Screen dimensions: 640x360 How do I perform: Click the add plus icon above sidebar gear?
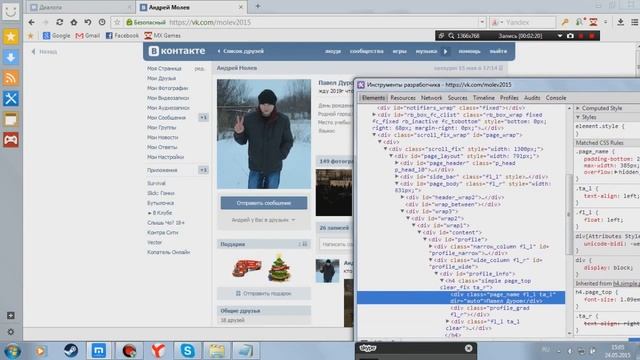click(x=11, y=316)
